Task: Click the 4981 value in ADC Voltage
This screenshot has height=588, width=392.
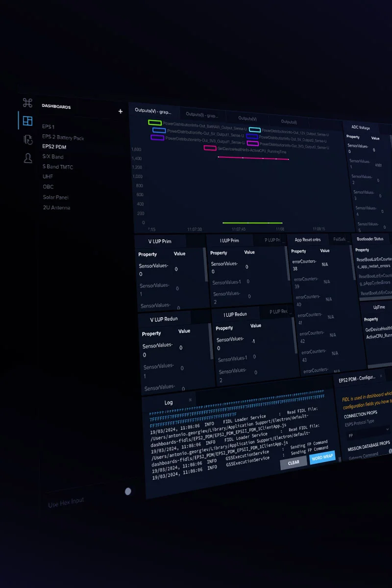Action: pos(378,165)
